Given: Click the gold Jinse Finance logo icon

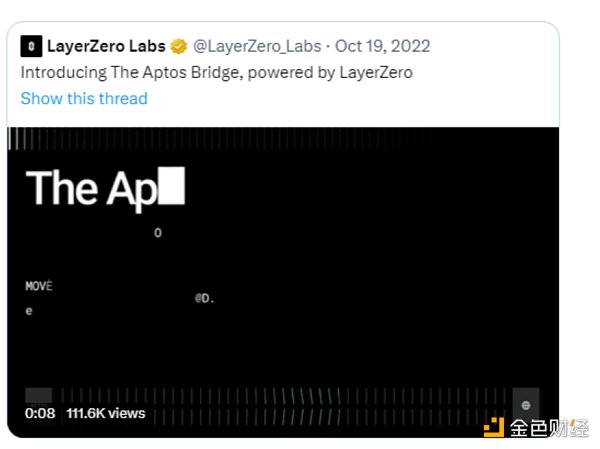Looking at the screenshot, I should pyautogui.click(x=493, y=428).
